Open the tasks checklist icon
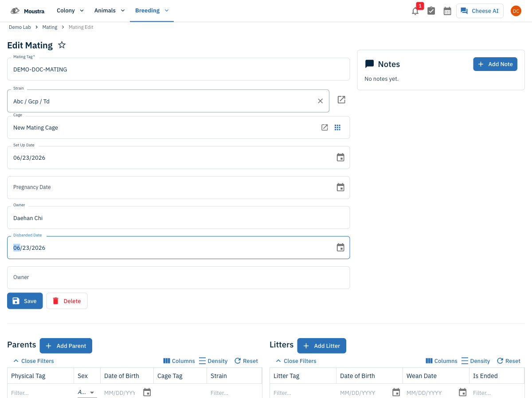The width and height of the screenshot is (532, 398). [431, 11]
